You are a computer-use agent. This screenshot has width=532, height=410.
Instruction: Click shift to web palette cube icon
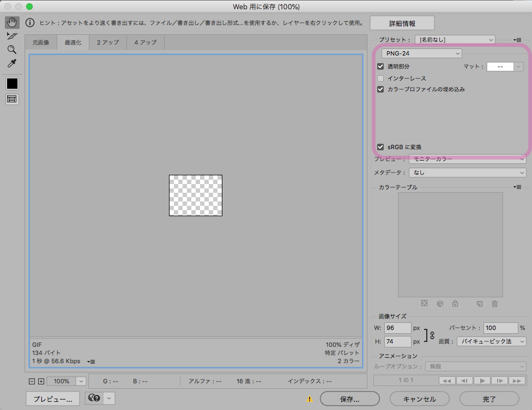[x=440, y=304]
